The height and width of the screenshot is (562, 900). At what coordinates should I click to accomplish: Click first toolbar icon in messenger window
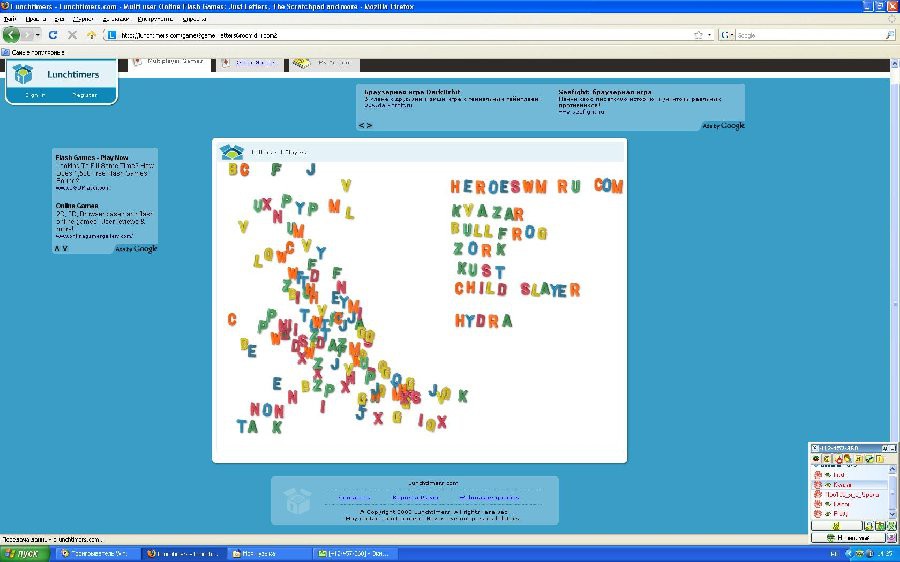click(x=816, y=459)
